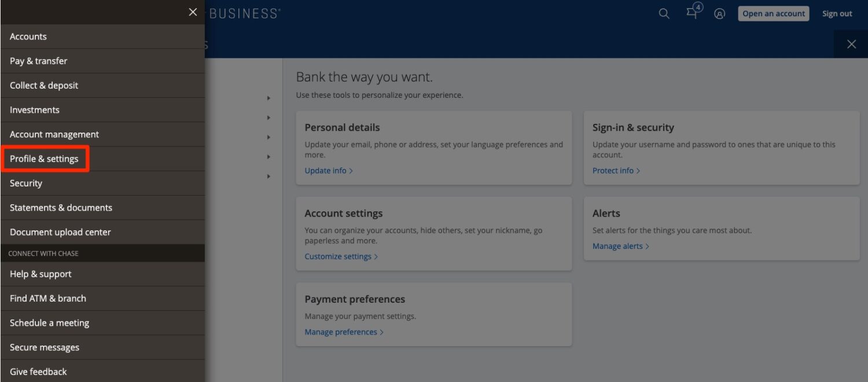Sign out of the account
This screenshot has width=868, height=382.
pyautogui.click(x=837, y=13)
